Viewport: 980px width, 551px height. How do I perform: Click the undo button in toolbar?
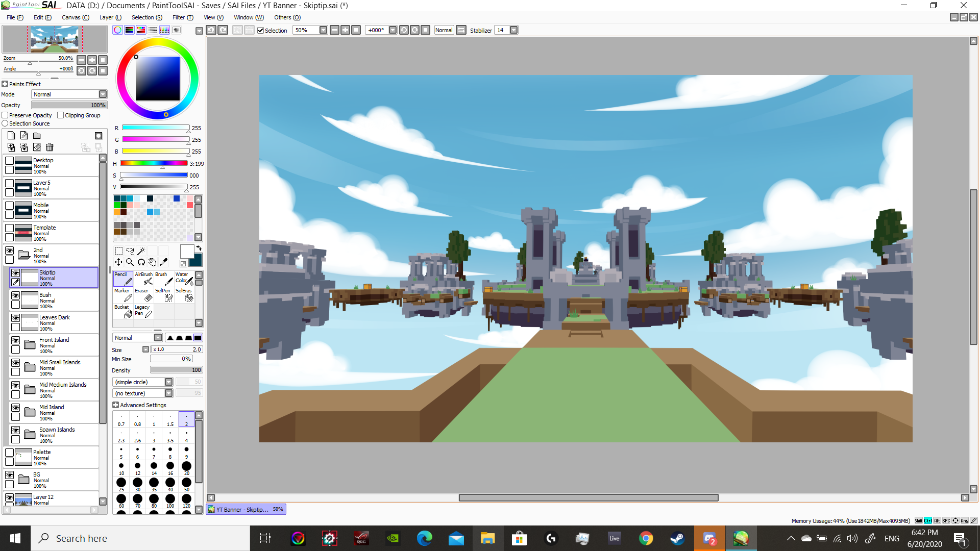tap(211, 30)
